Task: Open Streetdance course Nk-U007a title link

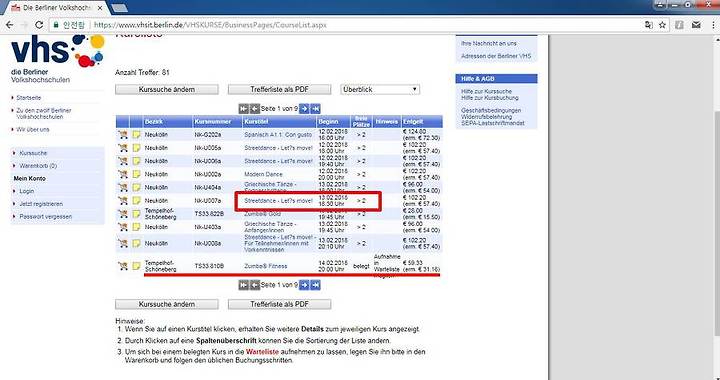Action: pyautogui.click(x=278, y=201)
